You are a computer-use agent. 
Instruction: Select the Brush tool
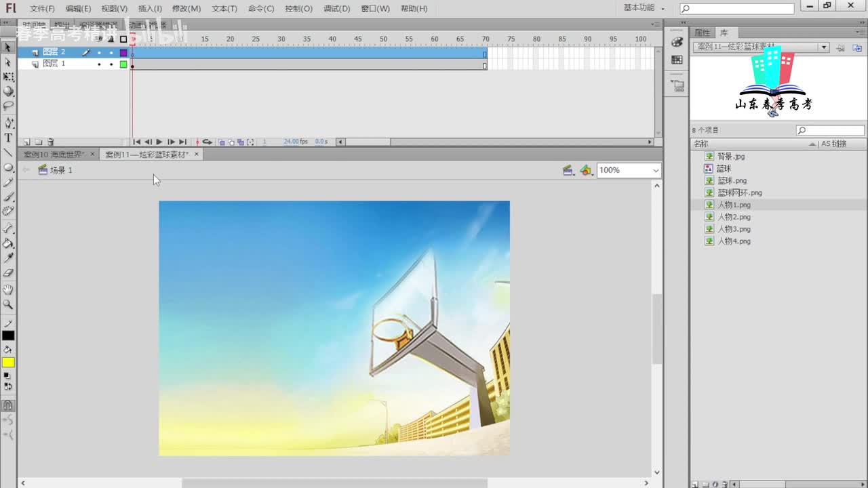click(x=8, y=197)
